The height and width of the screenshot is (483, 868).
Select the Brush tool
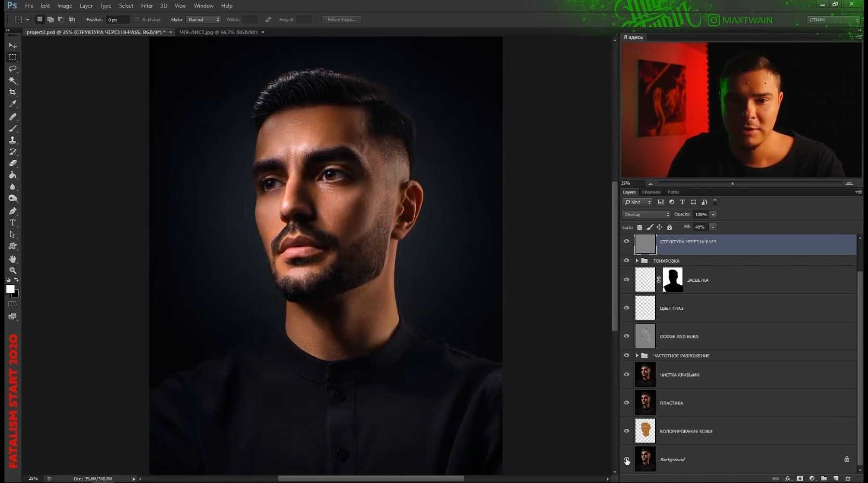[12, 128]
